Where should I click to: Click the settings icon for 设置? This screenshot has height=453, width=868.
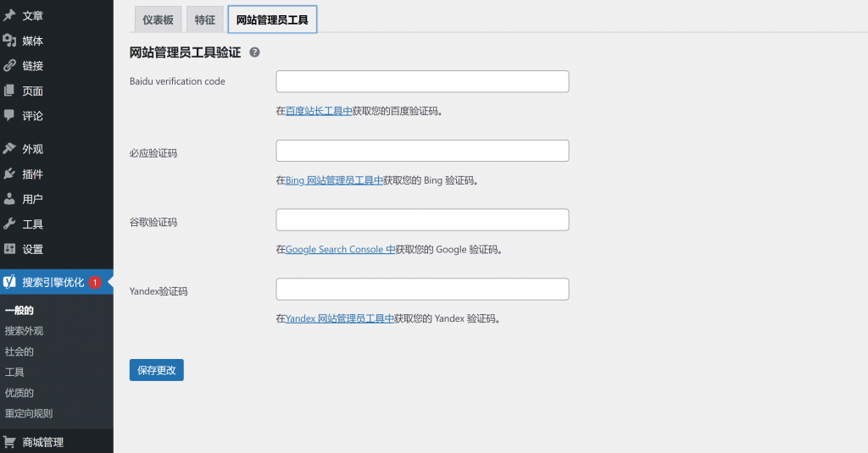(9, 248)
